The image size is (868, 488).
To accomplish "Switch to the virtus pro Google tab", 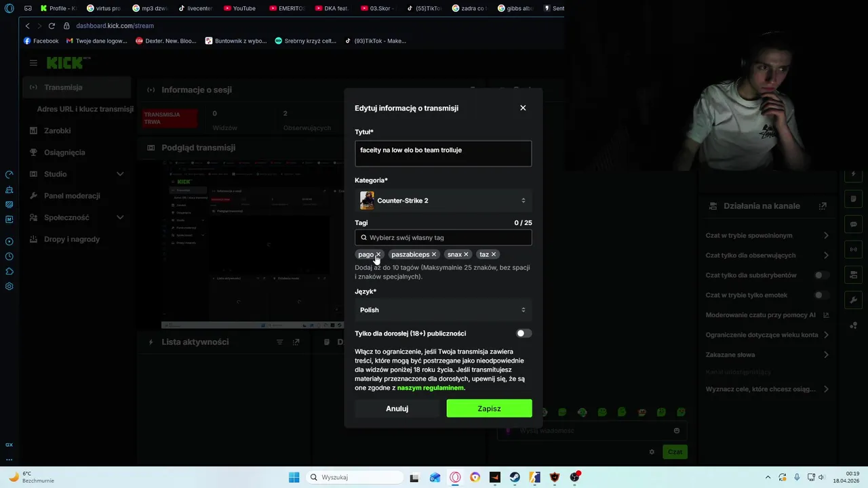I will (104, 8).
